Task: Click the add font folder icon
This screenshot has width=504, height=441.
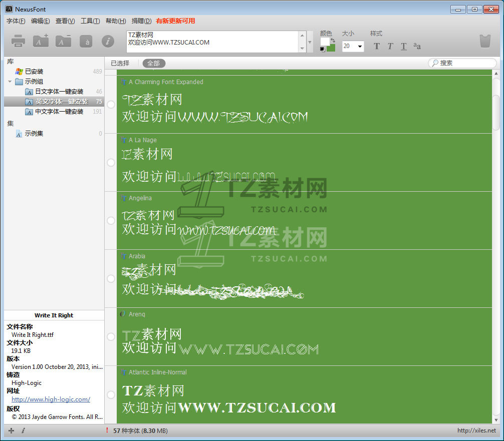Action: pyautogui.click(x=41, y=41)
